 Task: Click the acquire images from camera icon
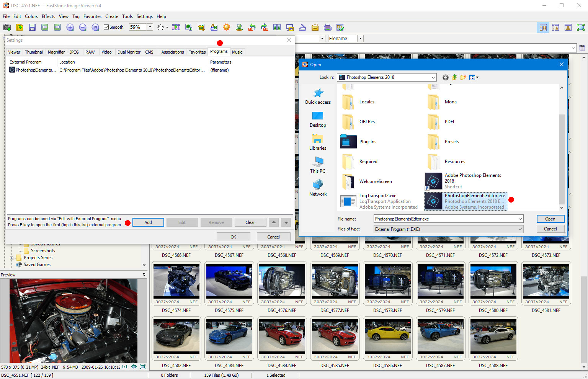[x=7, y=27]
